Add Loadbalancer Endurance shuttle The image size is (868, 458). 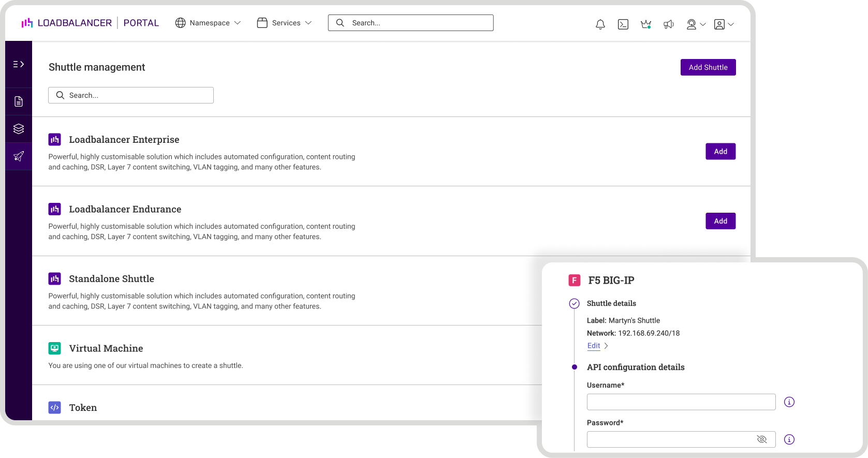(x=720, y=221)
